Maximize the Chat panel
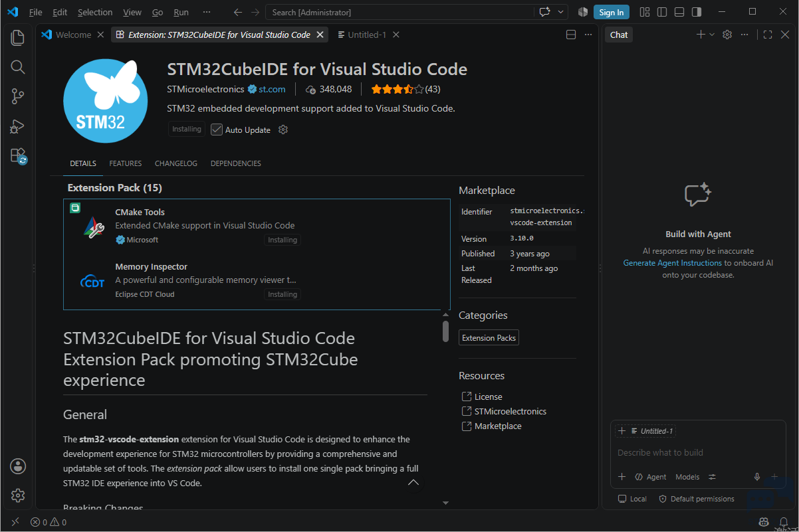 pyautogui.click(x=768, y=35)
